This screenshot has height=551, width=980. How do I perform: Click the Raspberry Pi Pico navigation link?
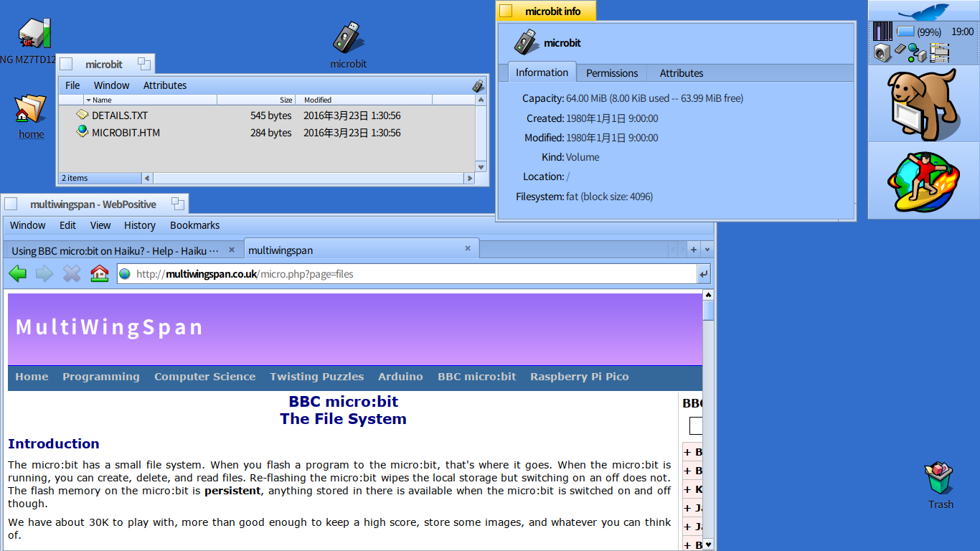579,377
